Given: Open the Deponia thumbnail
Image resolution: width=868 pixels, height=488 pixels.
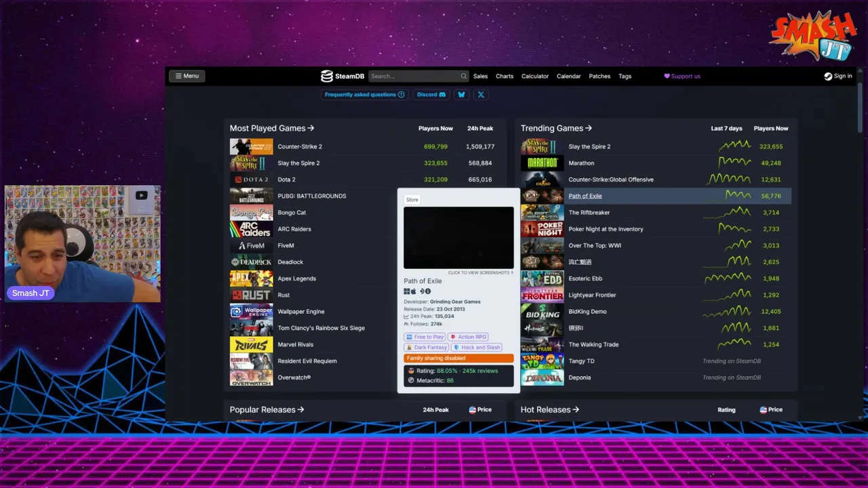Looking at the screenshot, I should 542,378.
